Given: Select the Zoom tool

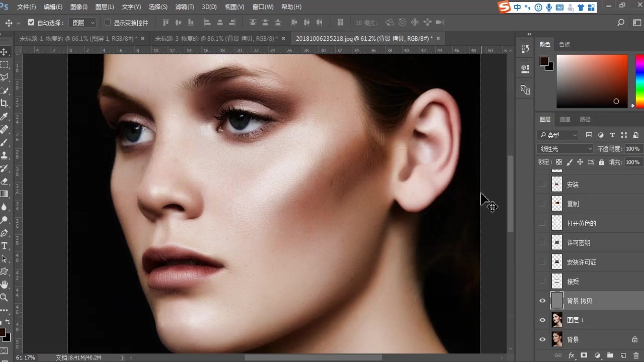Looking at the screenshot, I should tap(4, 297).
